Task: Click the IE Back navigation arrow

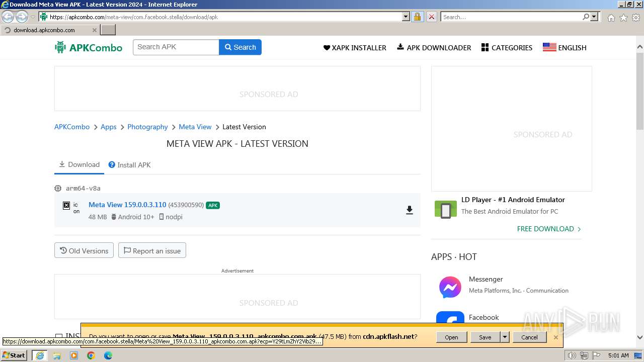Action: point(8,17)
